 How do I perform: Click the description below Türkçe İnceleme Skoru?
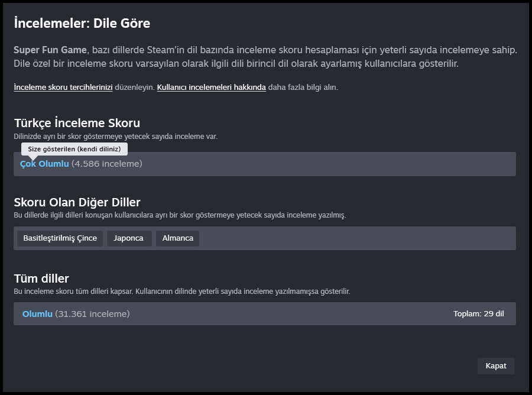click(x=115, y=136)
